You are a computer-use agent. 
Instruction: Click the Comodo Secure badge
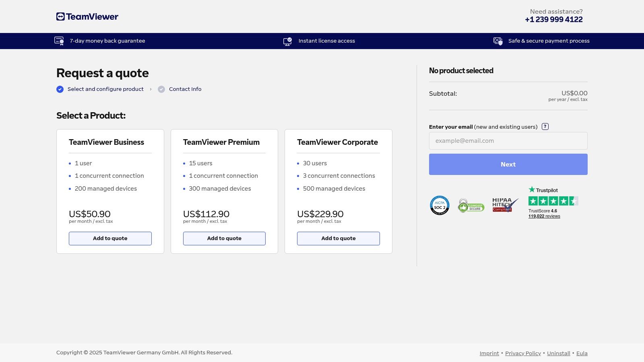(x=471, y=206)
